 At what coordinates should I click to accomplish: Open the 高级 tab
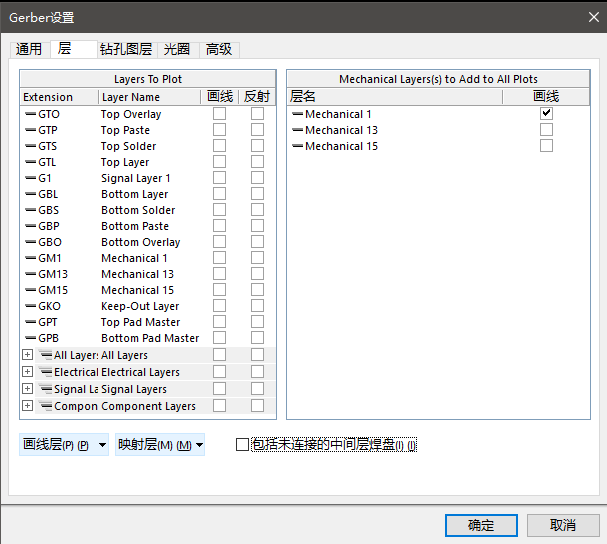[x=219, y=49]
